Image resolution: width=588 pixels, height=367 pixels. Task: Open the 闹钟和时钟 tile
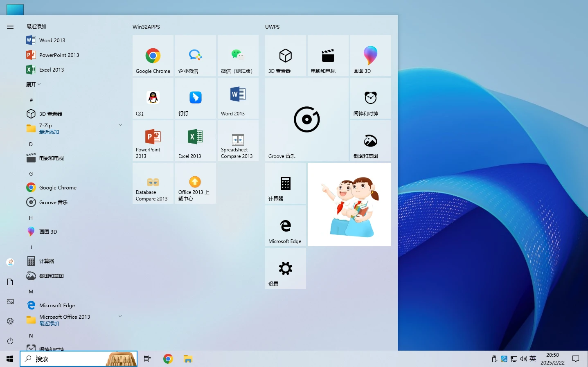pos(370,98)
